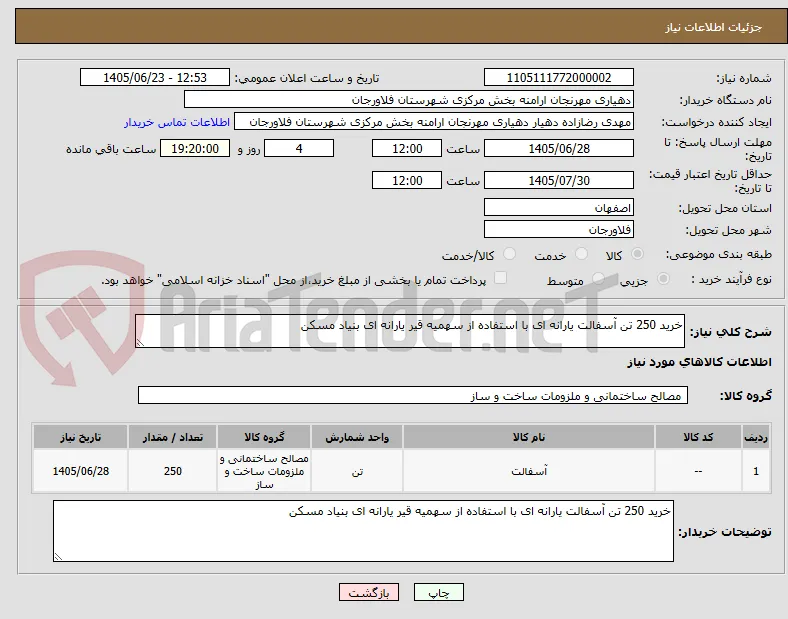This screenshot has height=619, width=788.
Task: Click the ردیف column header
Action: coord(755,437)
